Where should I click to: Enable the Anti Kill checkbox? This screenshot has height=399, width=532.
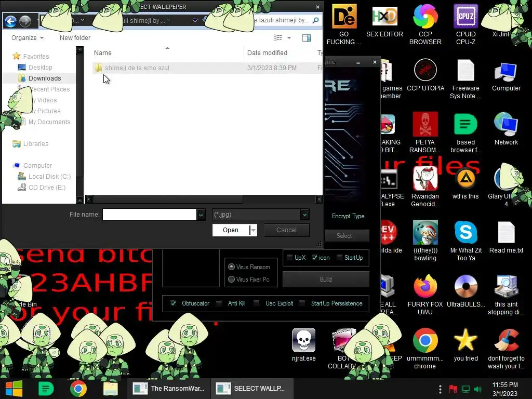point(219,303)
